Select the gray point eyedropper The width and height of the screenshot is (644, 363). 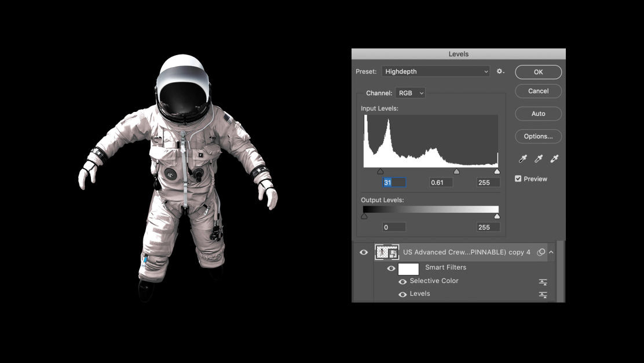pos(539,159)
